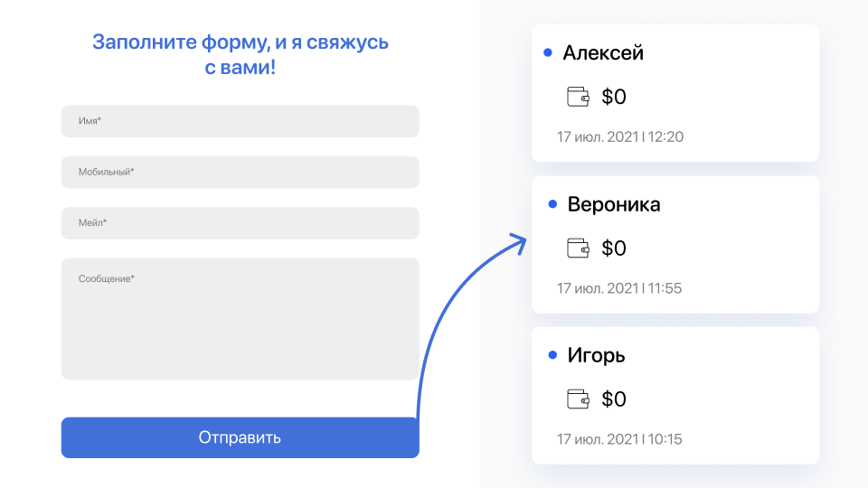Click the blue dot beside Игорь

(552, 355)
